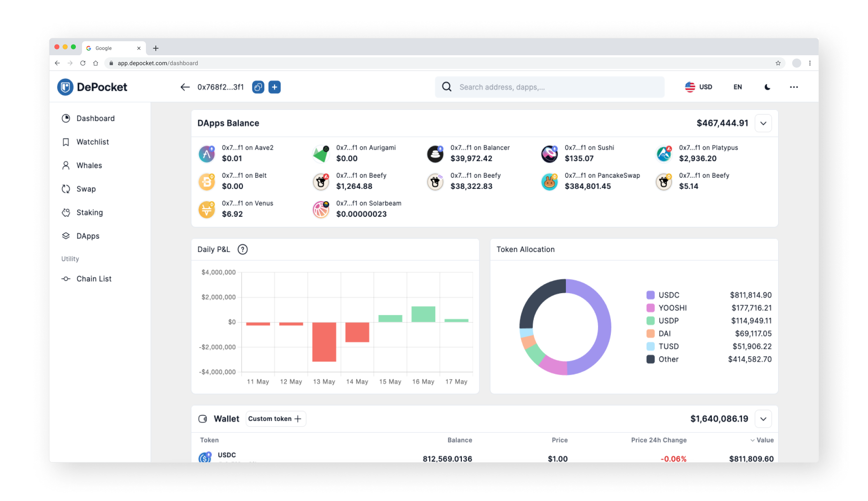Viewport: 868px width, 501px height.
Task: Click the DAI orange legend swatch
Action: pos(650,334)
